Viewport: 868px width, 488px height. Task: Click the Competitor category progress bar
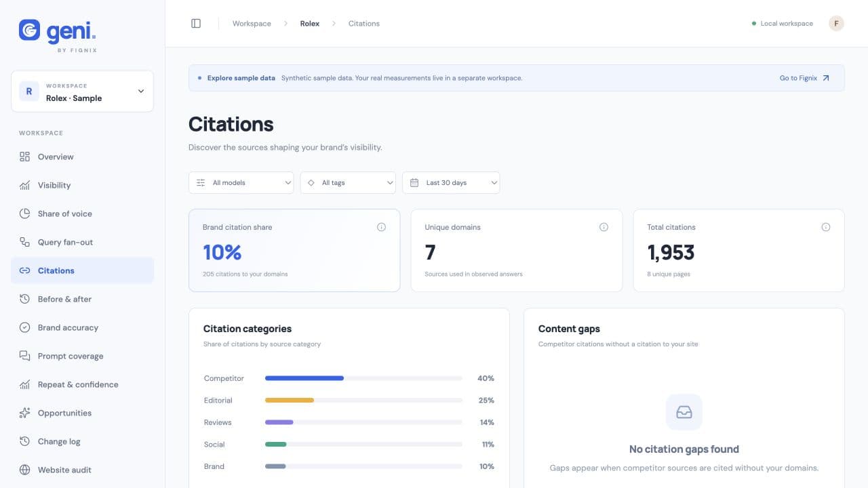[x=363, y=378]
